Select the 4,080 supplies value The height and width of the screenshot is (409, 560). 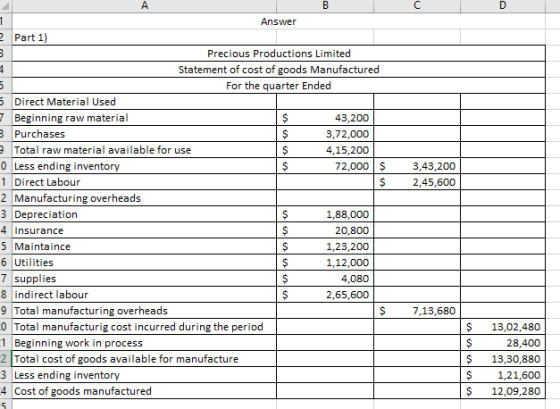tap(325, 279)
